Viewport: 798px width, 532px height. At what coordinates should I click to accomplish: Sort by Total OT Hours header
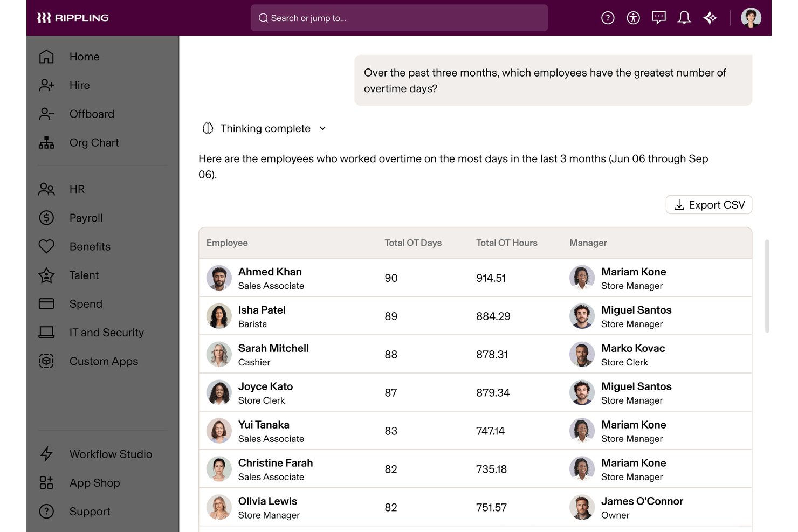pos(507,243)
